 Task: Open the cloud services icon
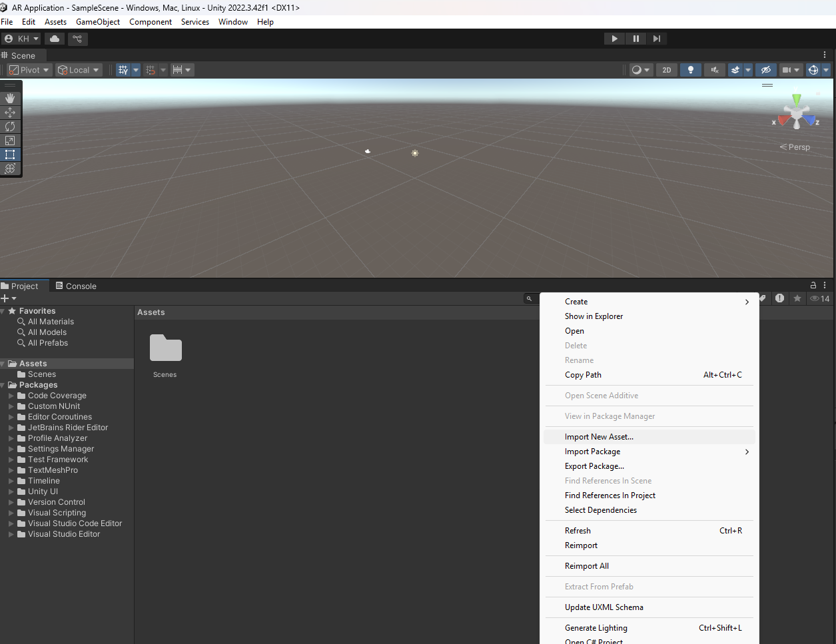click(x=55, y=39)
